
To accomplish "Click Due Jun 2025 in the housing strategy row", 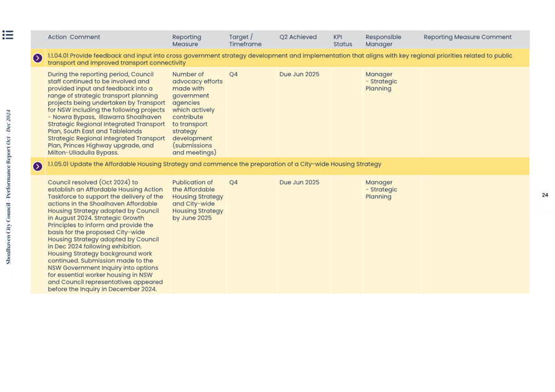I will point(299,182).
